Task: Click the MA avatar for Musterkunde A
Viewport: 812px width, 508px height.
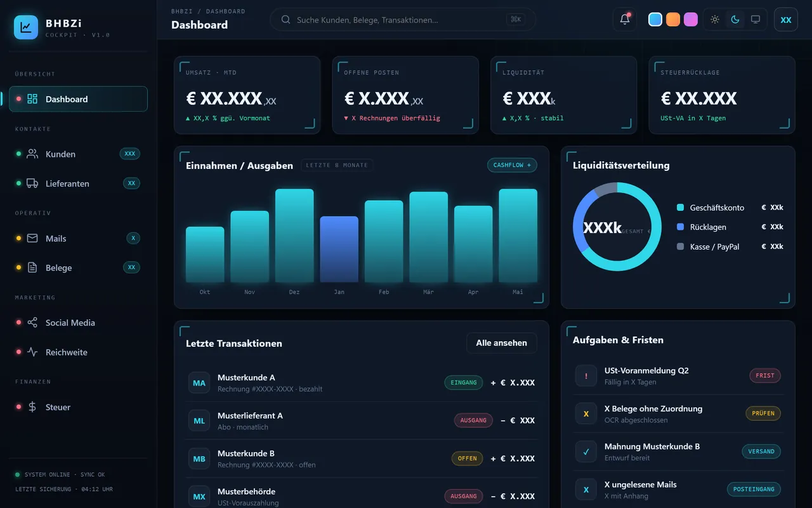Action: [199, 383]
